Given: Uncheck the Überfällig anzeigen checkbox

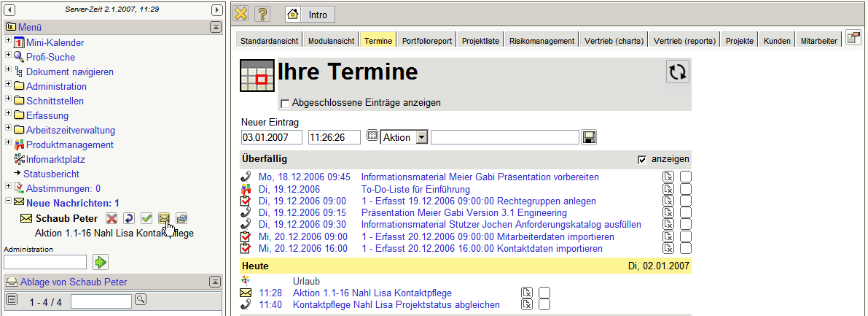Looking at the screenshot, I should tap(642, 159).
